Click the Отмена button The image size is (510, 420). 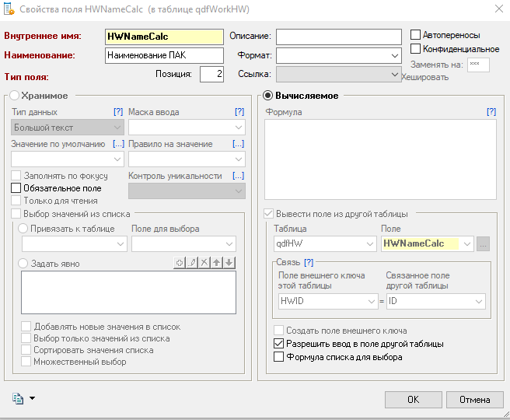pos(473,399)
